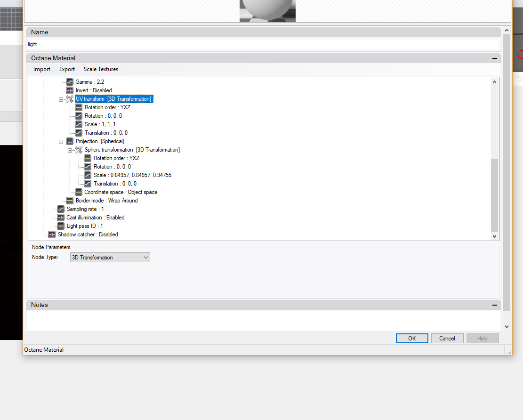Click the icon beside Rotation under UV transform

(79, 116)
